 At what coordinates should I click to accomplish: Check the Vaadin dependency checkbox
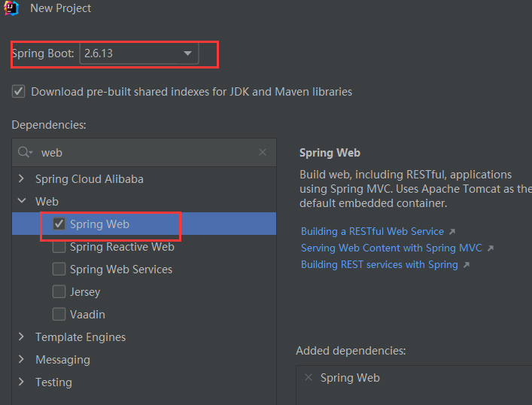click(59, 314)
